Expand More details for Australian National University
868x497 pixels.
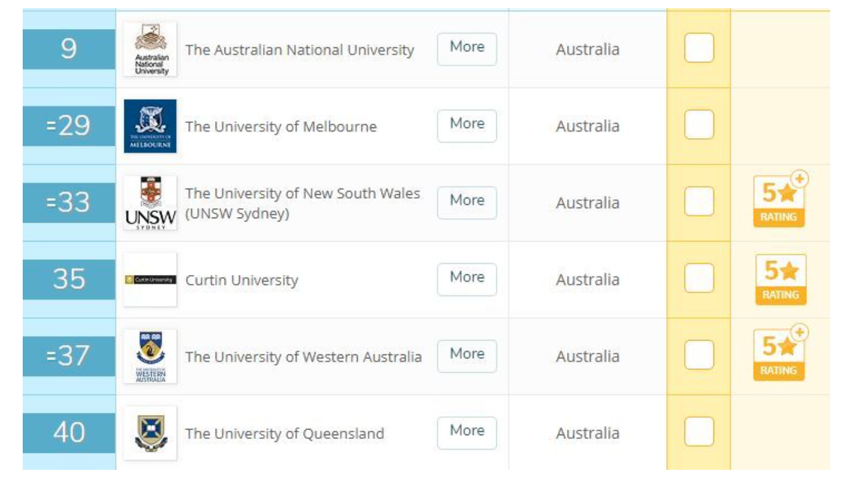467,49
